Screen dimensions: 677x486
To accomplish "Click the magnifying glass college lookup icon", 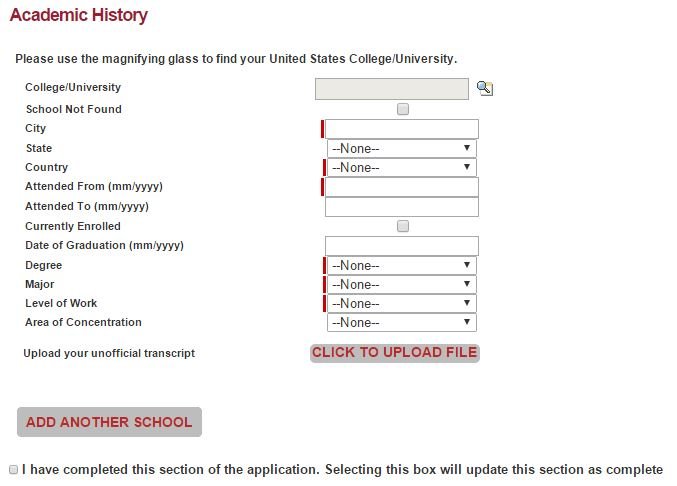I will (x=485, y=88).
